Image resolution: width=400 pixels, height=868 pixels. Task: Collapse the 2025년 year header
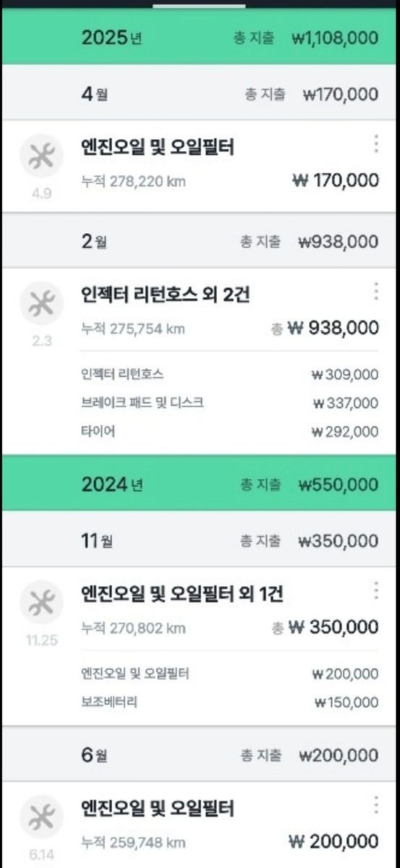pyautogui.click(x=200, y=38)
